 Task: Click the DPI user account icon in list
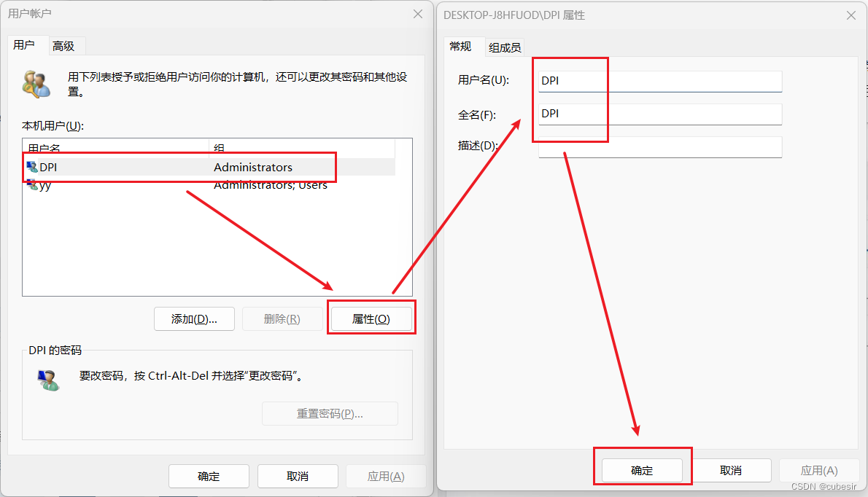tap(32, 166)
